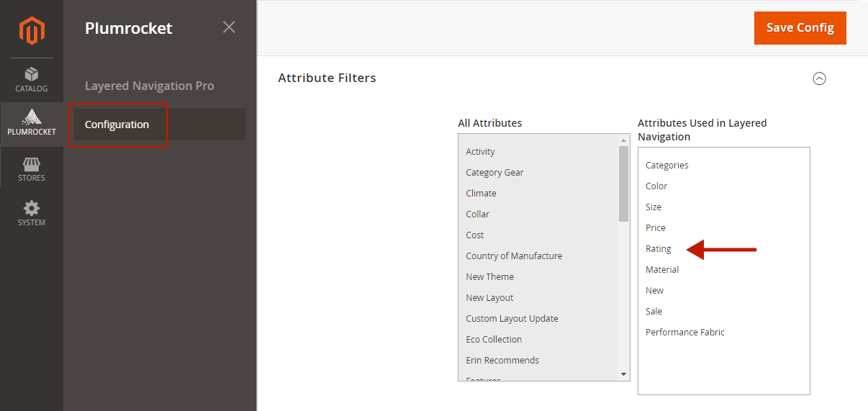Viewport: 868px width, 411px height.
Task: Click the Attribute Filters heading
Action: tap(327, 78)
